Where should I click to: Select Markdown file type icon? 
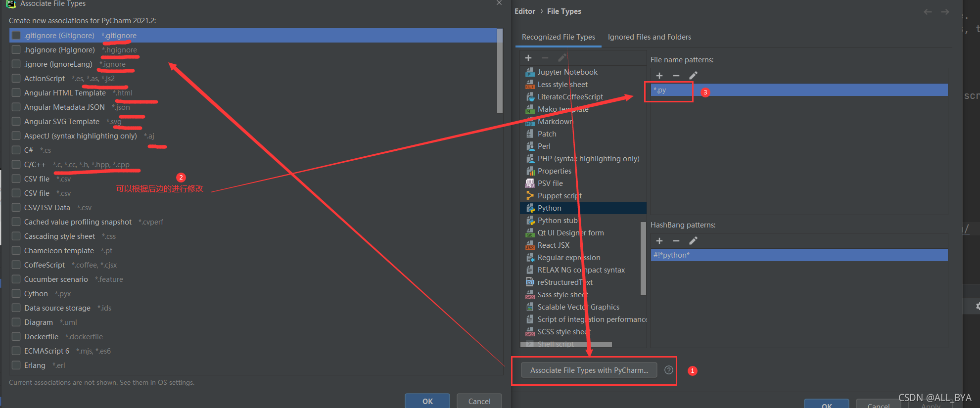(x=530, y=122)
